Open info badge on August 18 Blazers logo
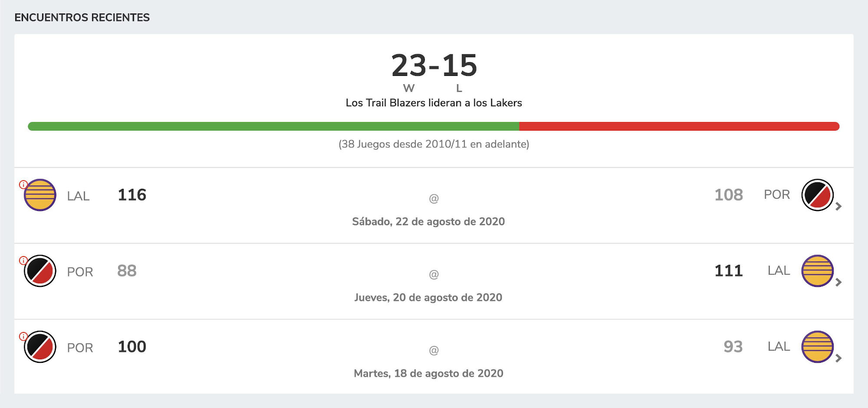Image resolution: width=868 pixels, height=408 pixels. (23, 336)
